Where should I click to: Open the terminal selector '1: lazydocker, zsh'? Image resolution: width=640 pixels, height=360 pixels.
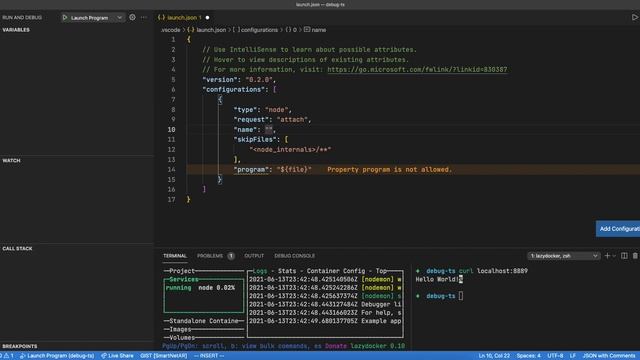pyautogui.click(x=564, y=256)
